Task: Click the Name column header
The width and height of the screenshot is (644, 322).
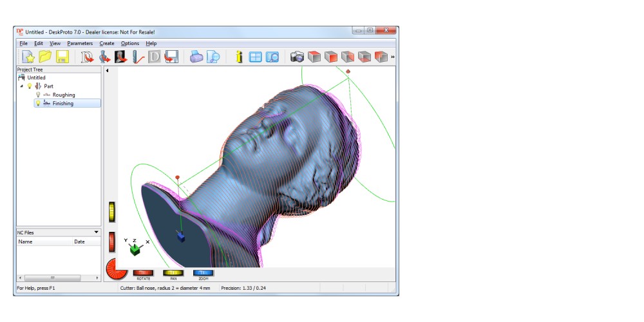Action: click(x=26, y=241)
